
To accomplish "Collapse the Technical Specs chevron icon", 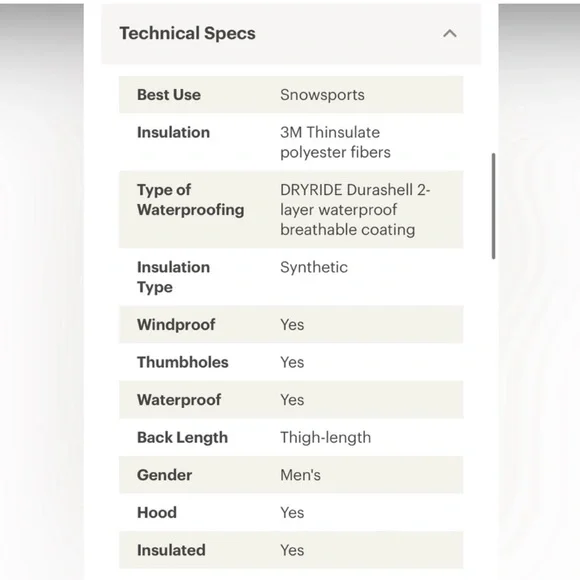I will coord(449,34).
